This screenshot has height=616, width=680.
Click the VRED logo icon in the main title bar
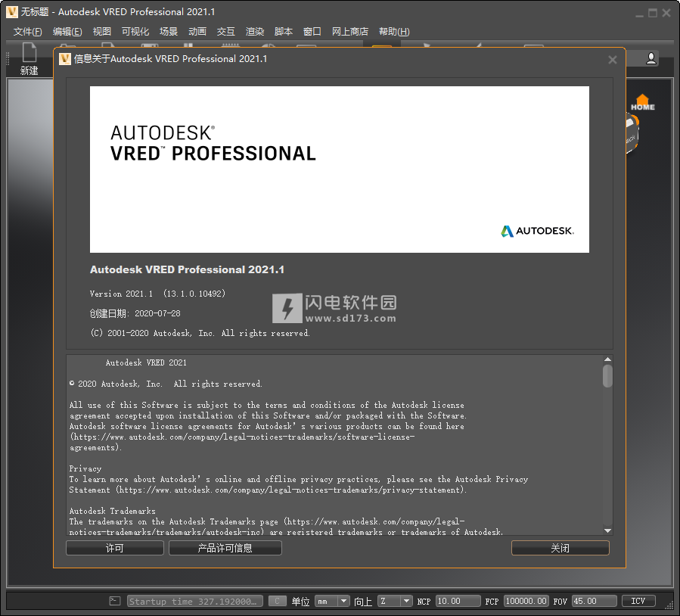point(11,12)
